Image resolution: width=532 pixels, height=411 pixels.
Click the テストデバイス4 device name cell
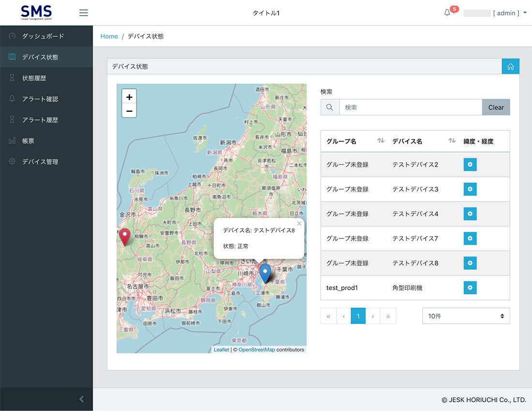click(415, 214)
